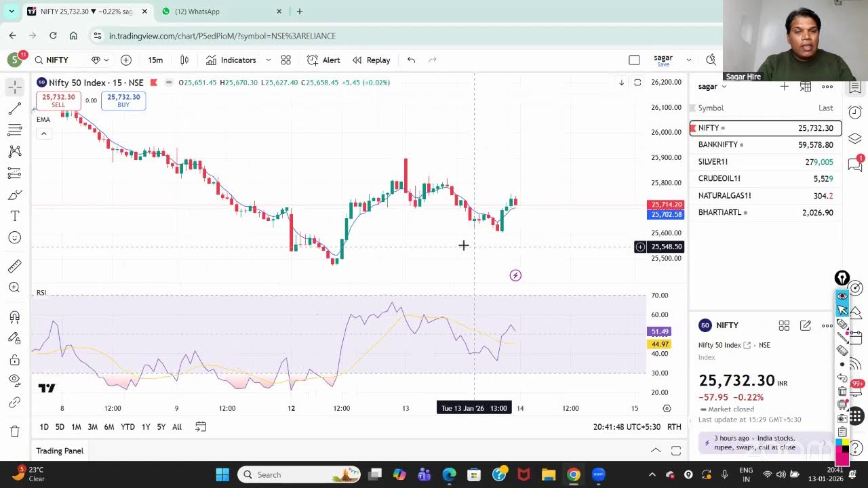Open the Indicators dialog
Screen dimensions: 868x488
231,60
